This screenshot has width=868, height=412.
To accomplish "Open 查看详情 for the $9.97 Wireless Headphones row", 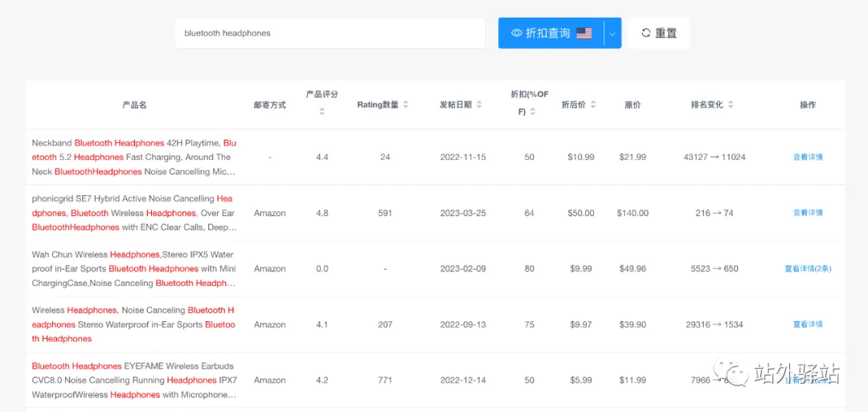I will coord(808,324).
